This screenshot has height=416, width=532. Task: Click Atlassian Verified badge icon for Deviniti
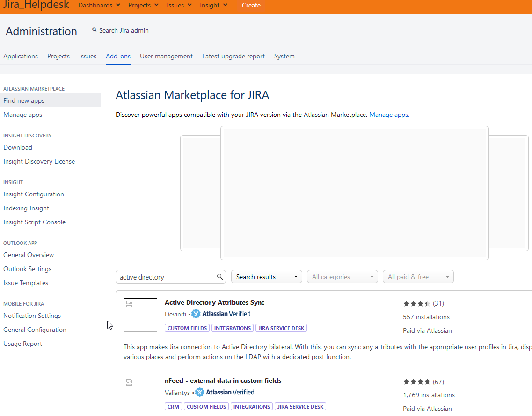tap(196, 314)
